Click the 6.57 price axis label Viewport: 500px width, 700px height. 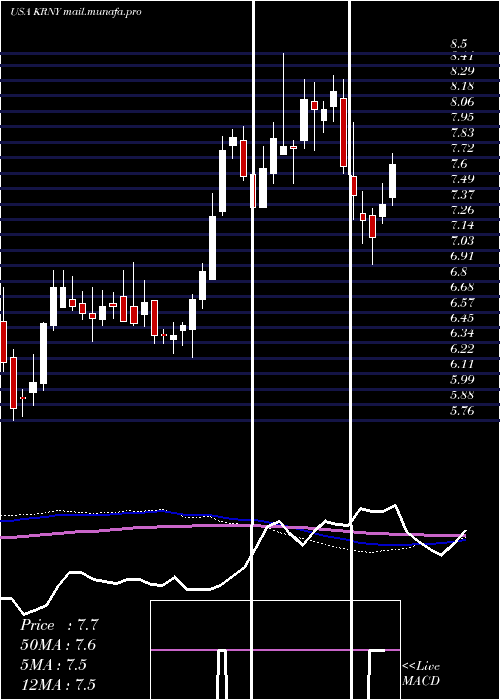click(x=462, y=303)
